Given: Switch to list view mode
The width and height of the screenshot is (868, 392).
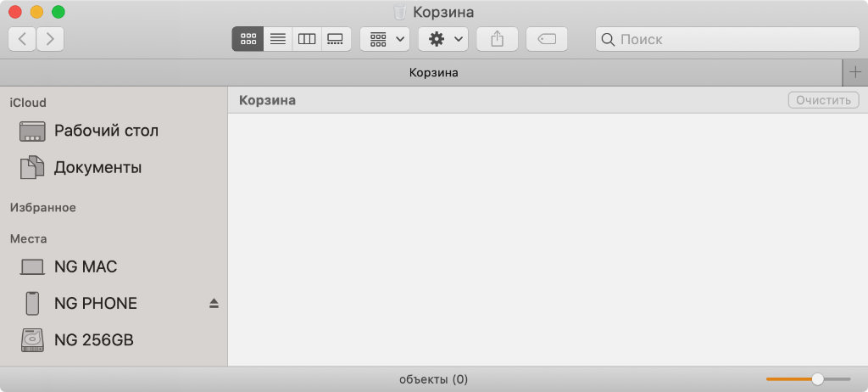Looking at the screenshot, I should click(x=277, y=39).
